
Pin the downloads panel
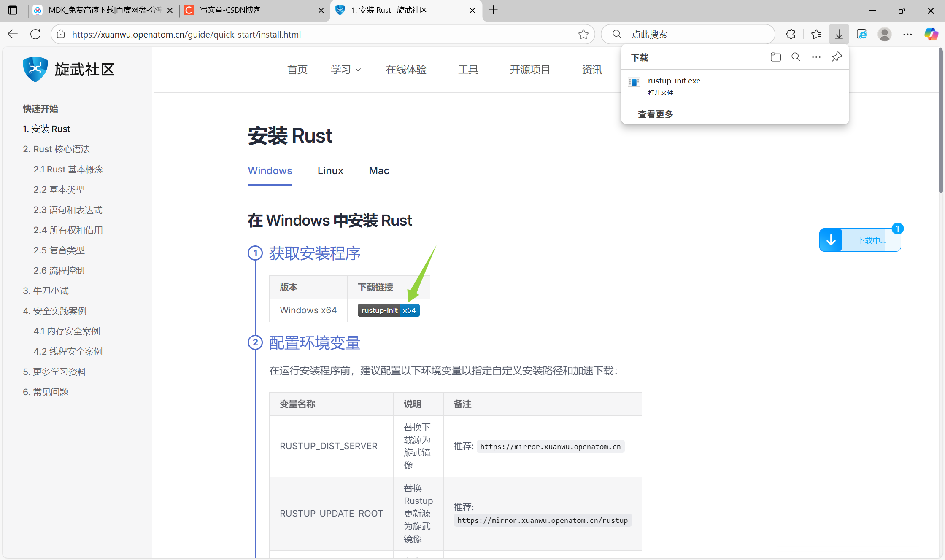click(837, 57)
